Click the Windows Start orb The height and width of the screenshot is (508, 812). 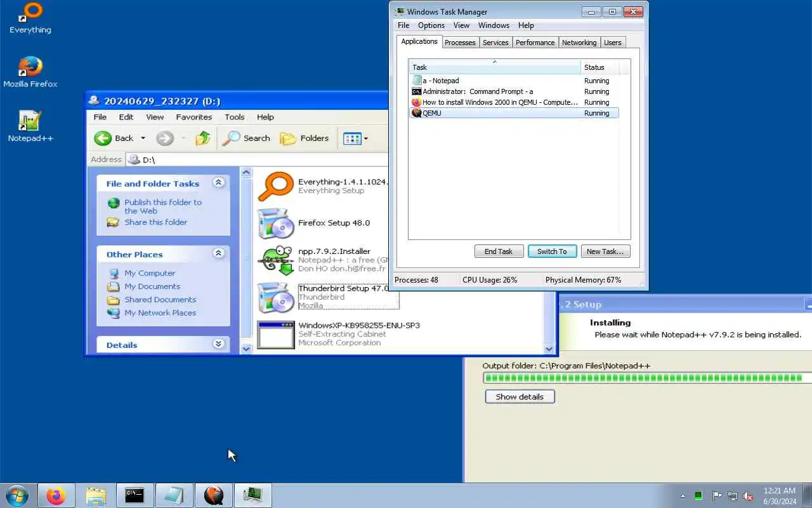point(17,495)
